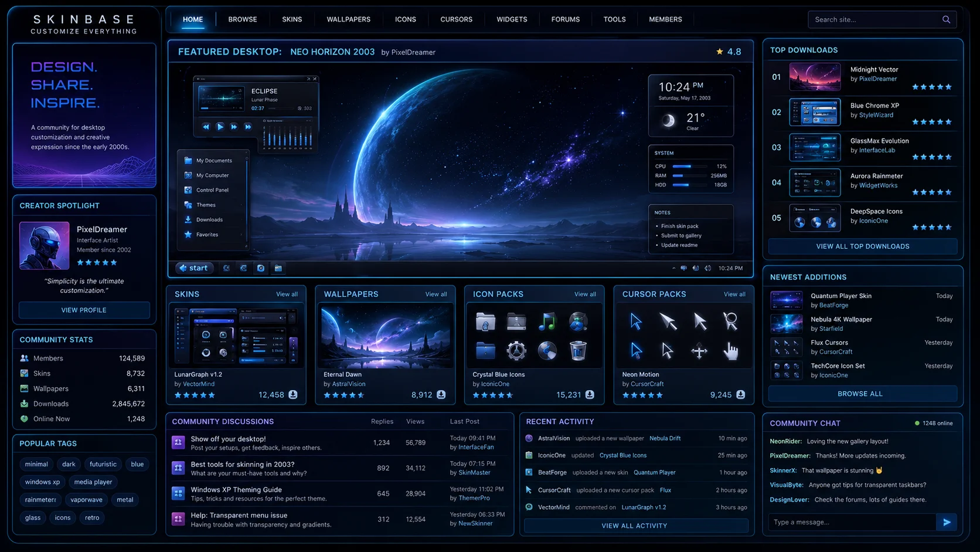Open the Midnight Vector thumbnail
The height and width of the screenshot is (552, 980).
(815, 77)
